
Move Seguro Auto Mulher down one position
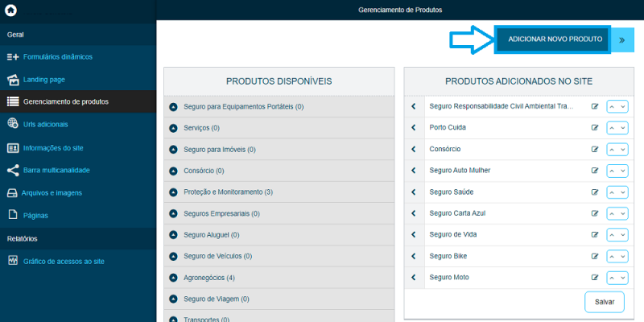623,171
